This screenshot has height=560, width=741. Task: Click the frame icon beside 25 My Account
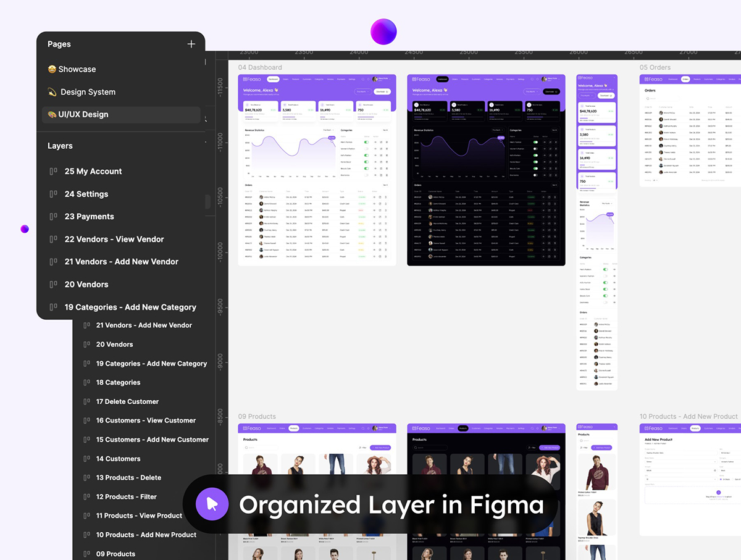(x=53, y=172)
